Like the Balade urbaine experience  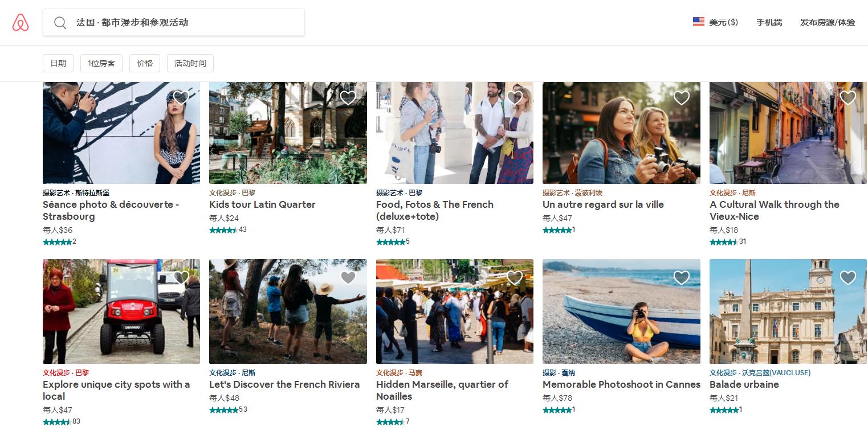[x=847, y=278]
